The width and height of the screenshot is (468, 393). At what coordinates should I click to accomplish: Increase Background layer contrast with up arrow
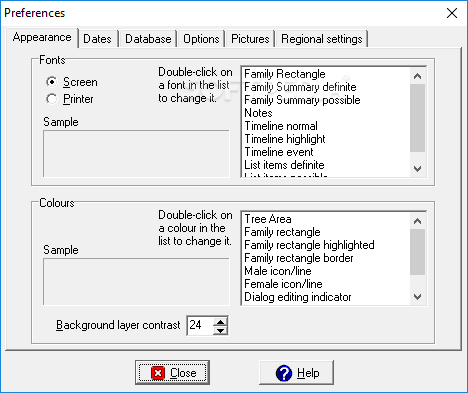tap(220, 322)
